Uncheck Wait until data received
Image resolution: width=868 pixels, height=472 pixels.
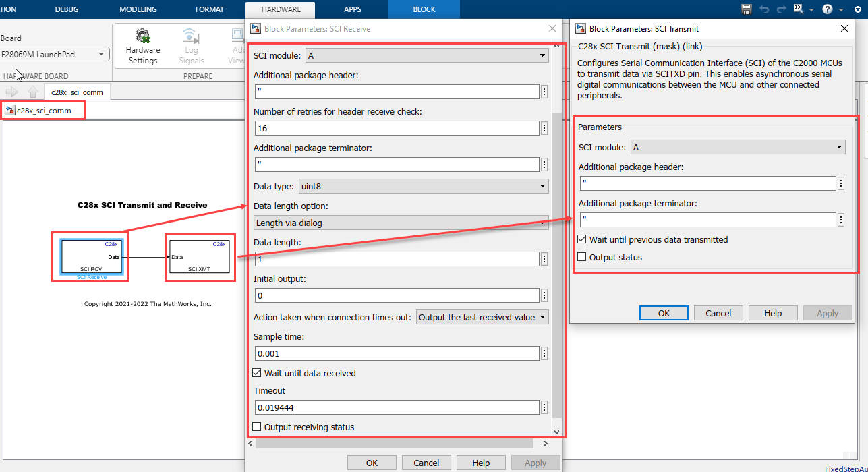257,373
